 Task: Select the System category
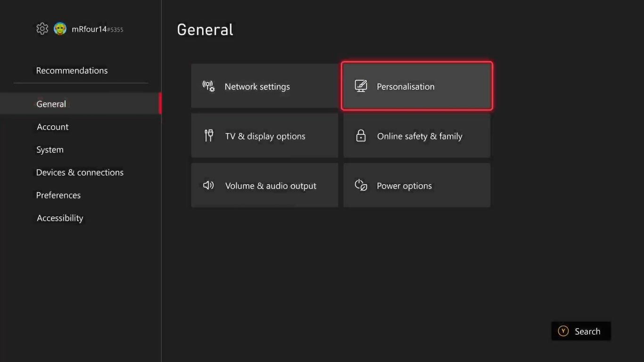(50, 149)
